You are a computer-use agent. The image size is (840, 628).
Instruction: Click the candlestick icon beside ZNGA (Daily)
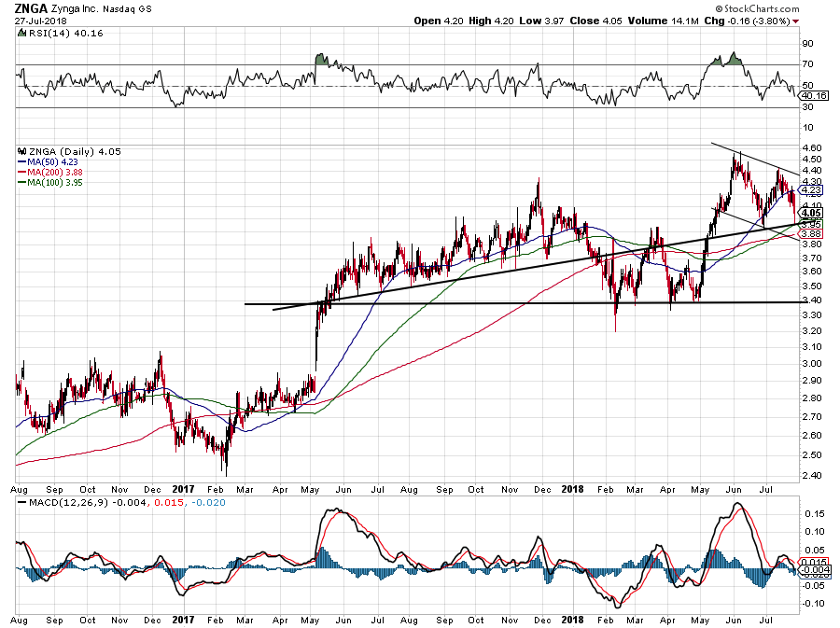coord(22,151)
